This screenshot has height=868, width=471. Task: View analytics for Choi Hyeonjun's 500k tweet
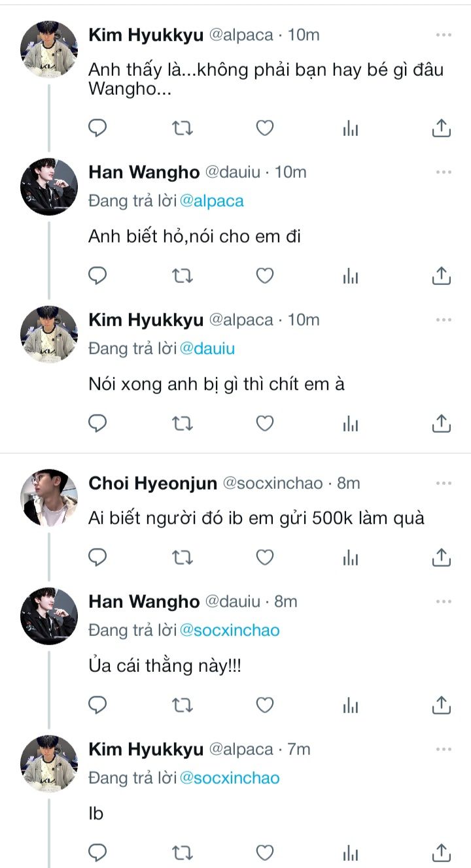tap(351, 558)
